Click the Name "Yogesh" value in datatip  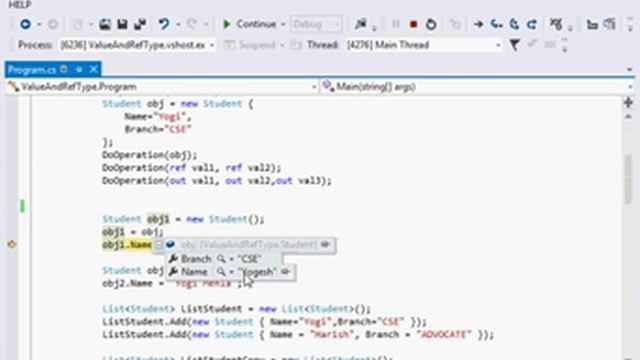[x=258, y=272]
